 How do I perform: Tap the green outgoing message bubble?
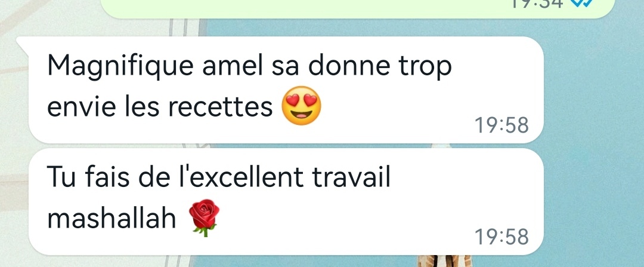[x=357, y=8]
